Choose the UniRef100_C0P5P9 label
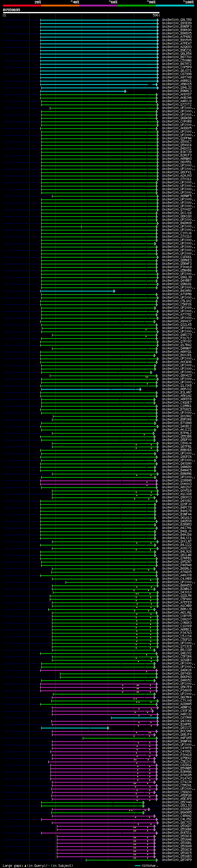 176,67
